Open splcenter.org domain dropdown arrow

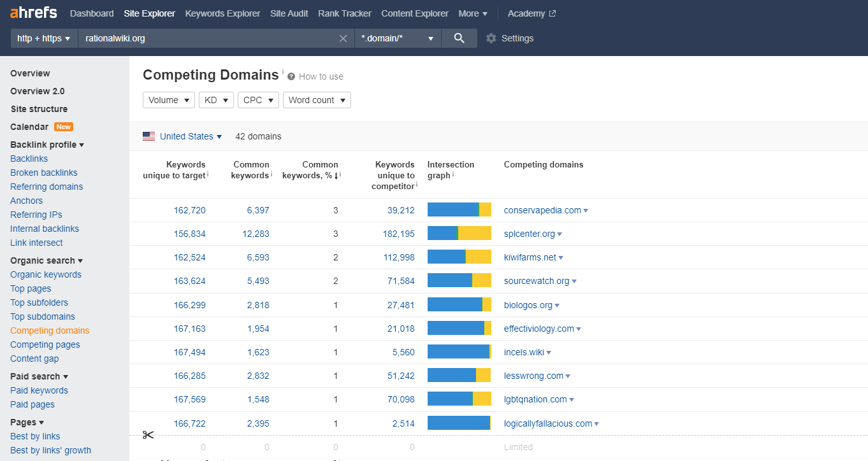[x=560, y=234]
